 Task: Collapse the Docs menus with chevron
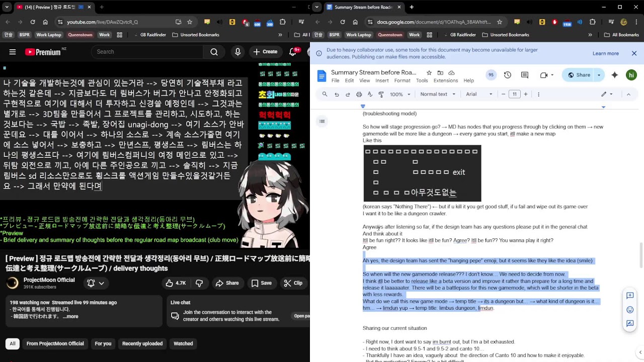click(628, 94)
